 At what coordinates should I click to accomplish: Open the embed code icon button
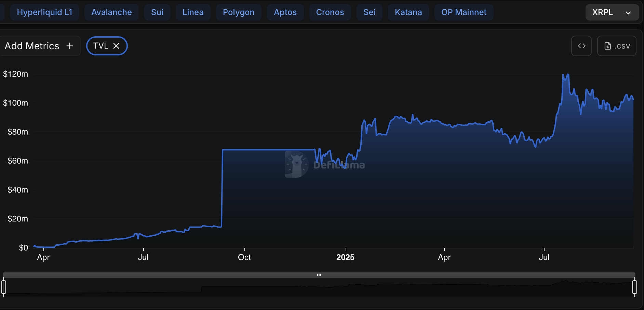pos(581,46)
